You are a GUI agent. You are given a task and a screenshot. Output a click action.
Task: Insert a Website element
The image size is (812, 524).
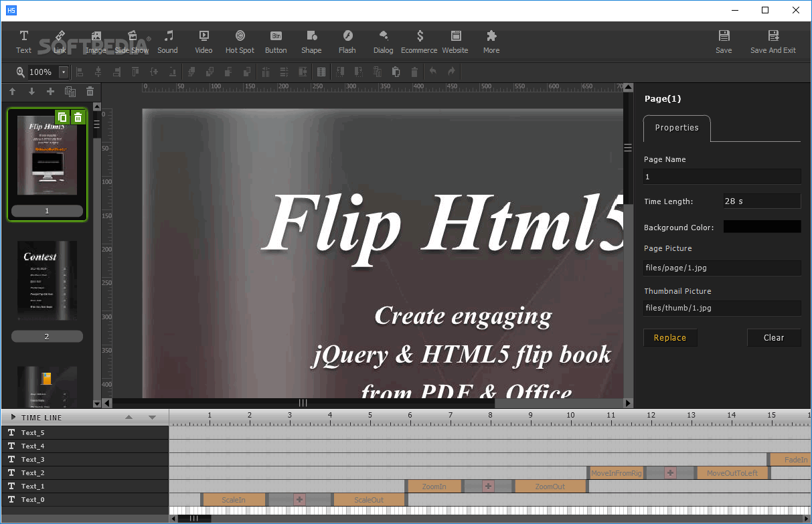455,41
